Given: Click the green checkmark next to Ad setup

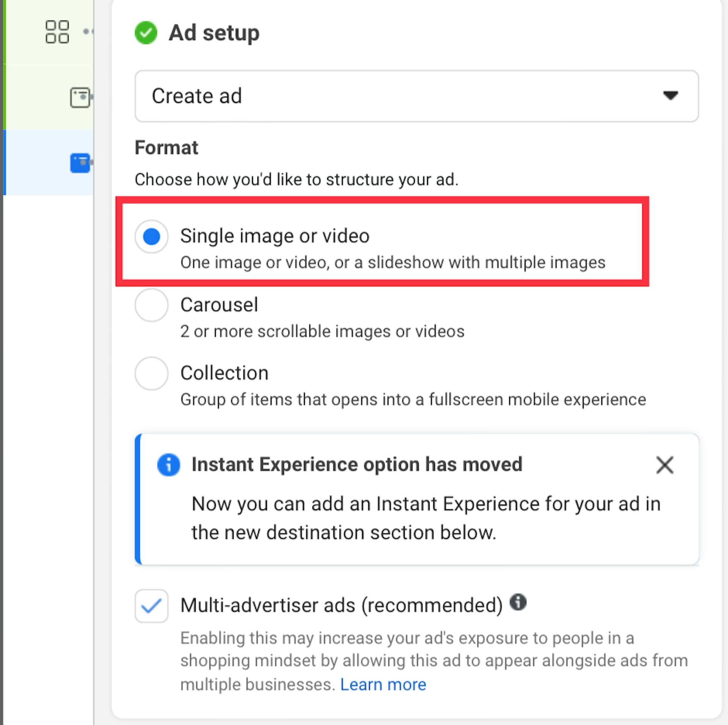Looking at the screenshot, I should [146, 33].
